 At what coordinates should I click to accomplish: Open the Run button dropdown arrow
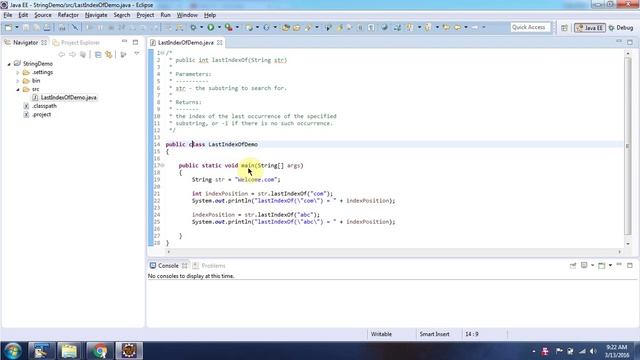[219, 27]
